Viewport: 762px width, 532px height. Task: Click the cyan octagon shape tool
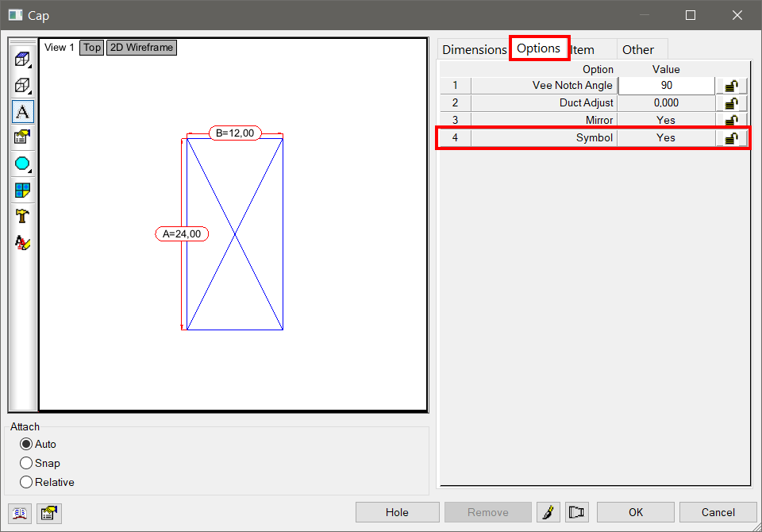[21, 164]
